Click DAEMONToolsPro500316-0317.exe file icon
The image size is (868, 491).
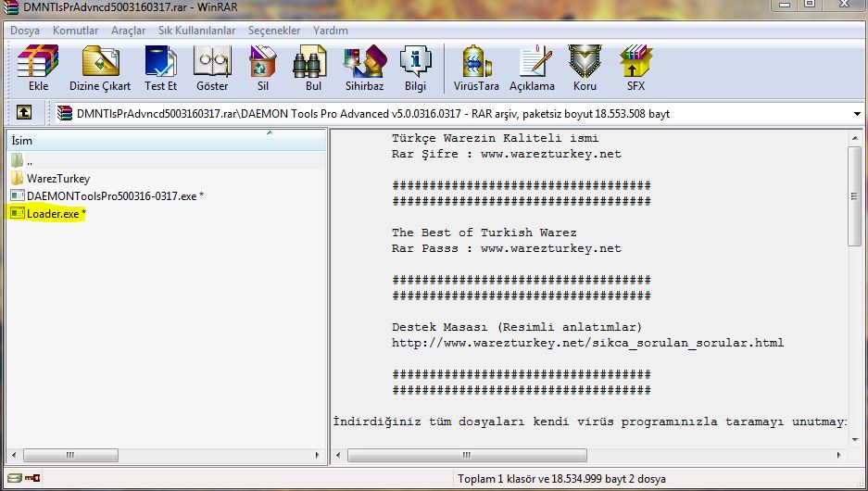pos(18,195)
